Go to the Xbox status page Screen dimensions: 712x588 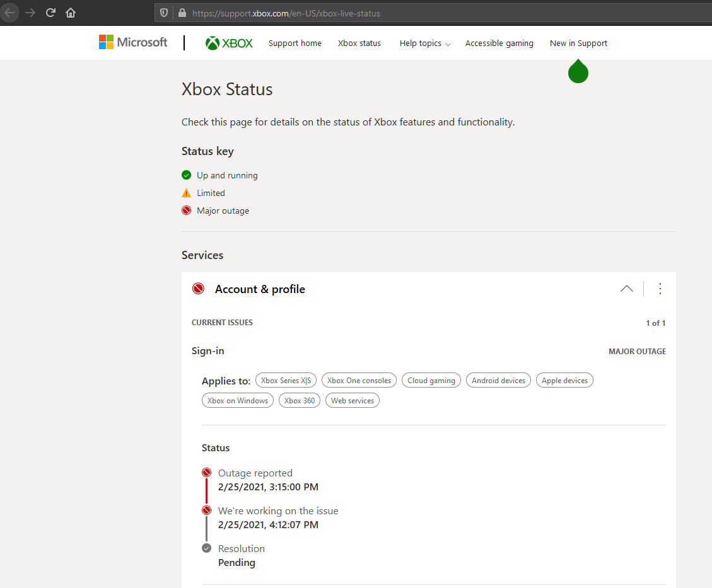pos(359,43)
